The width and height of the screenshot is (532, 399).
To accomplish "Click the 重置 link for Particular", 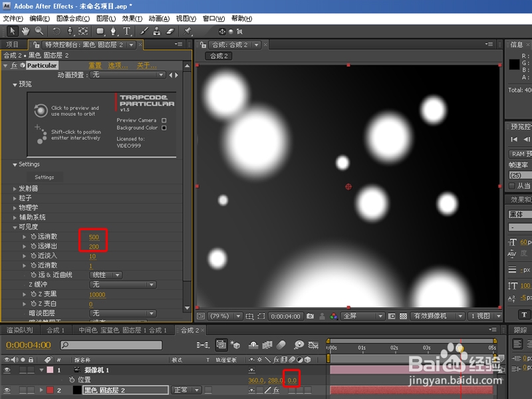I will tap(95, 65).
